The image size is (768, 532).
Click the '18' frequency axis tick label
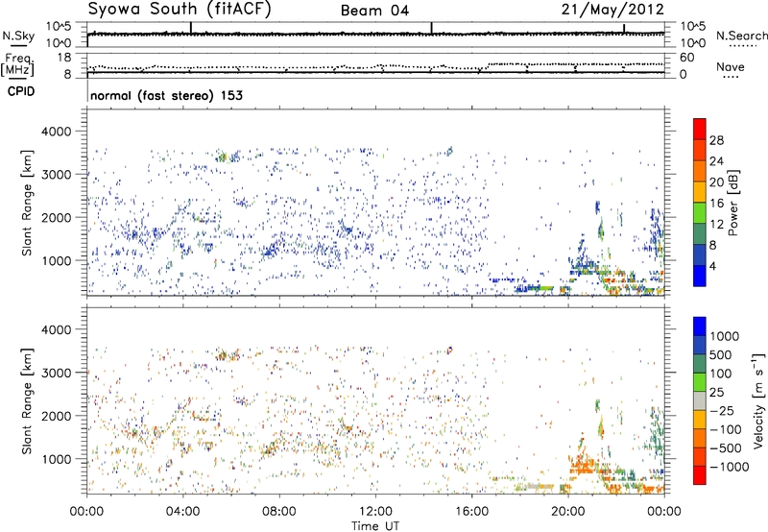(x=64, y=58)
